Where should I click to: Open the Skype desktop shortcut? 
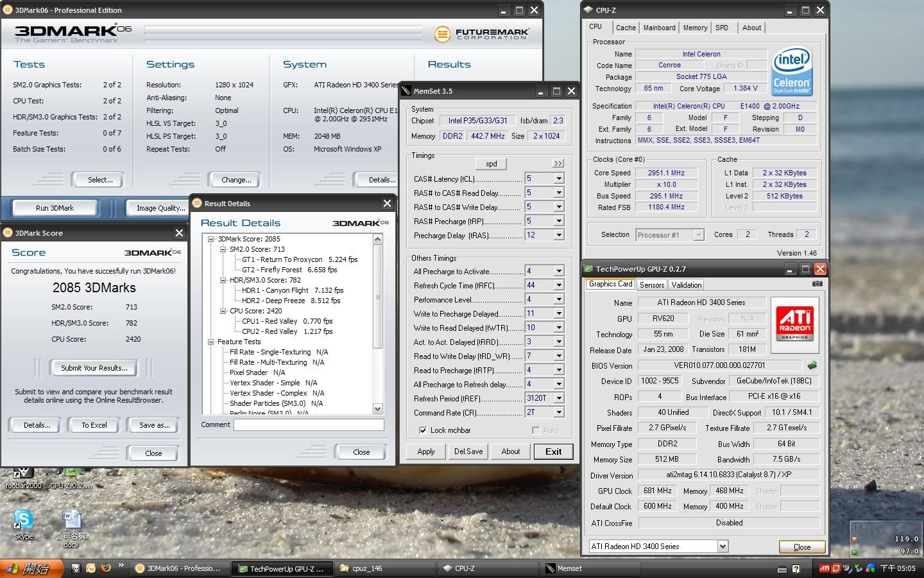24,524
